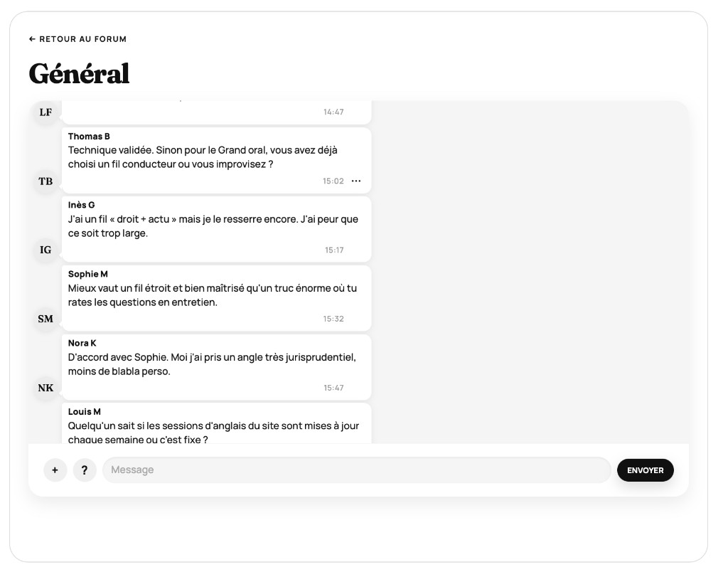
Task: Click the LF avatar
Action: 45,112
